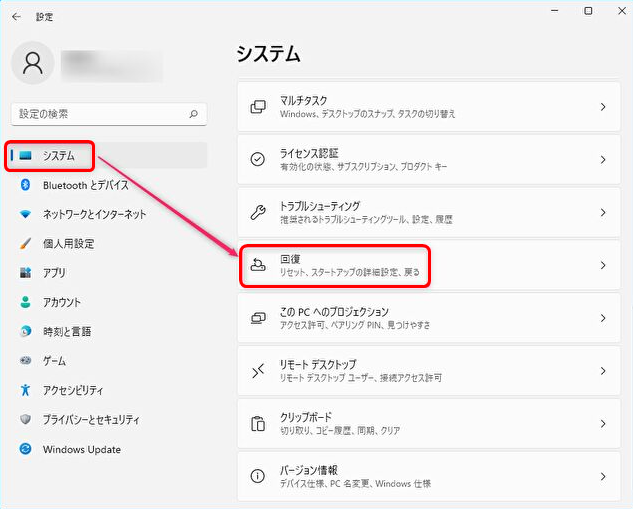Click the アカウント person icon
Viewport: 633px width, 509px height.
pos(25,302)
